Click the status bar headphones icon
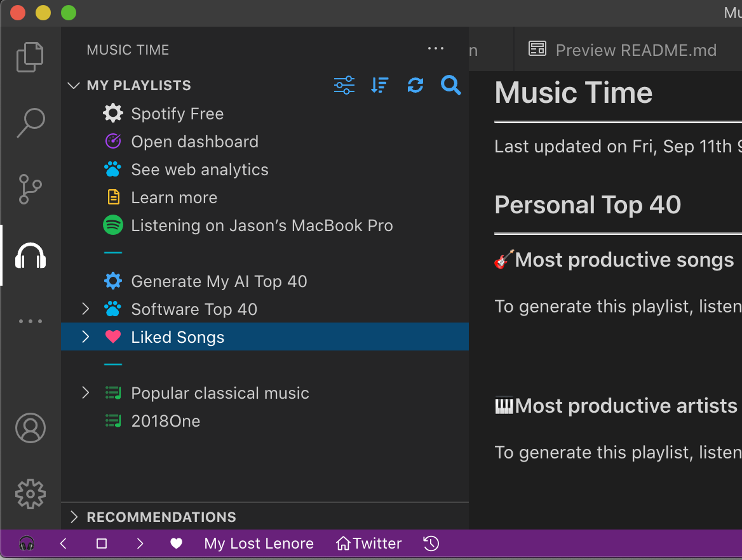The width and height of the screenshot is (742, 560). pyautogui.click(x=27, y=543)
